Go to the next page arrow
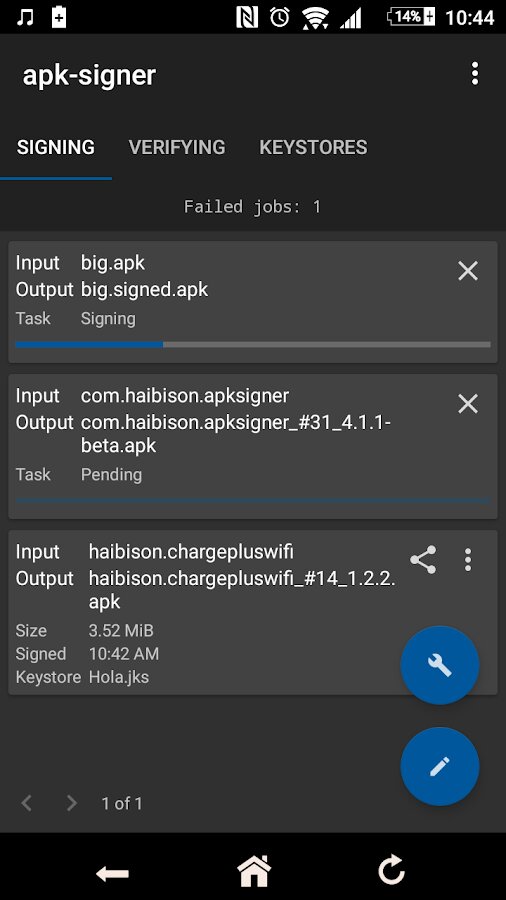 pos(71,803)
